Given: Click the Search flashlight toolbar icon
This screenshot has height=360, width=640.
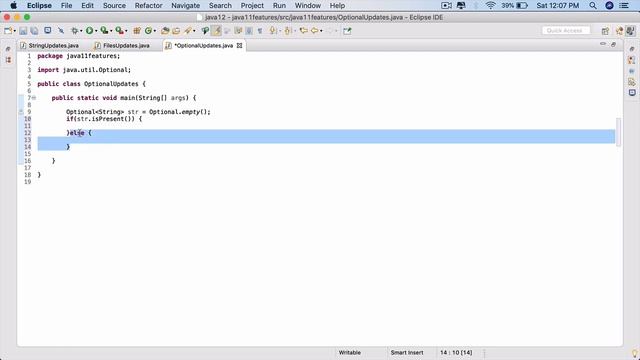Looking at the screenshot, I should click(187, 31).
